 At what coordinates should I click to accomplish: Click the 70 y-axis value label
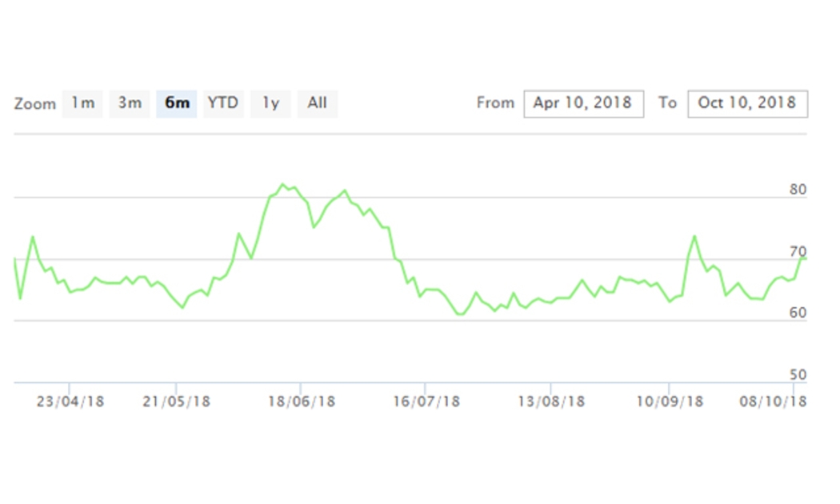pyautogui.click(x=798, y=252)
